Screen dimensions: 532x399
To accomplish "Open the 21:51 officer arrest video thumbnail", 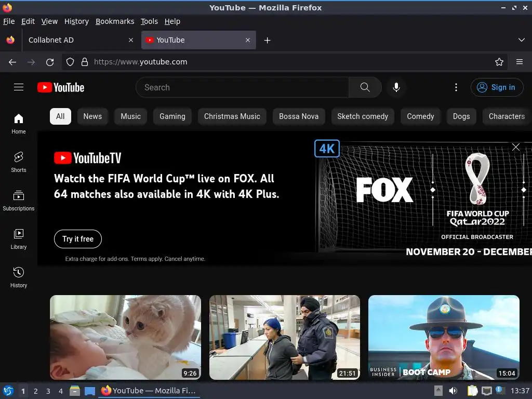I will tap(285, 337).
